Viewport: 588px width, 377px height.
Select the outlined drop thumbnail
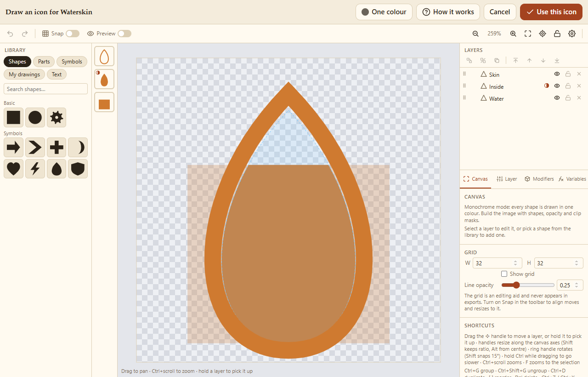[x=104, y=56]
